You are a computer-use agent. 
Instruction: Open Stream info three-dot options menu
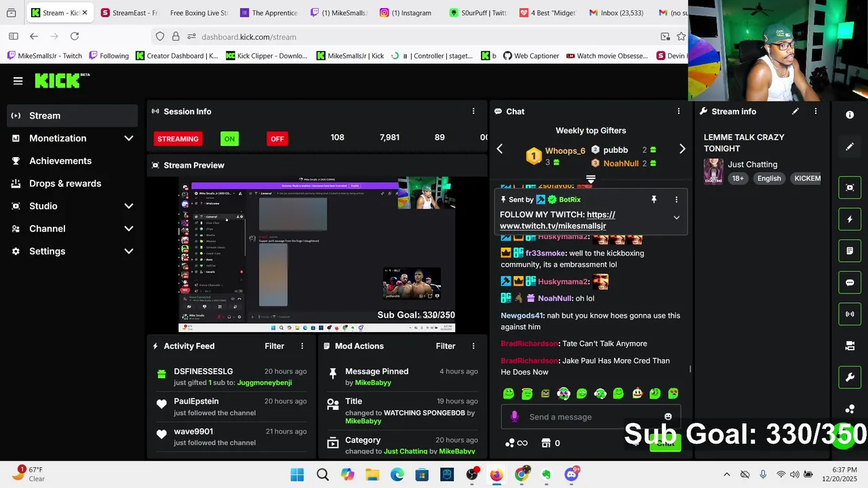816,111
